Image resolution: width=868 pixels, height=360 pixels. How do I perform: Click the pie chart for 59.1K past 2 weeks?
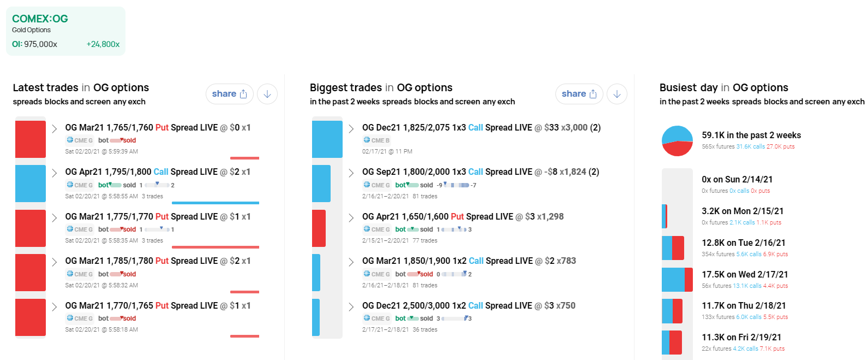pos(677,141)
